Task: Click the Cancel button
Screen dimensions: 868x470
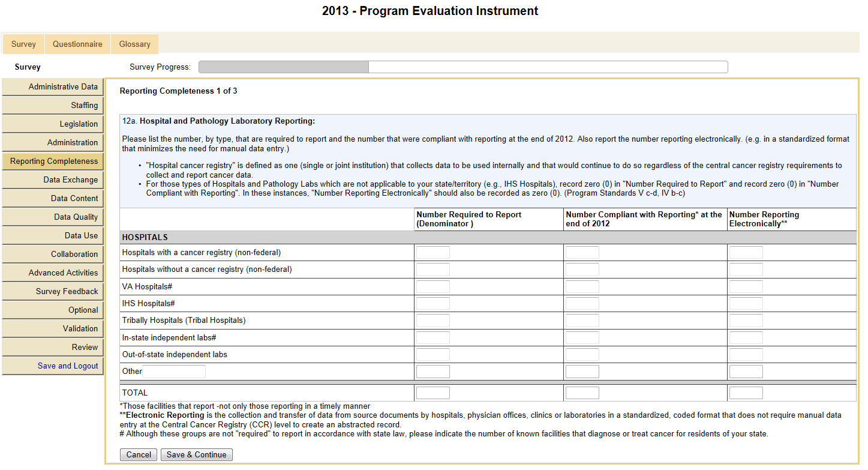Action: point(139,455)
